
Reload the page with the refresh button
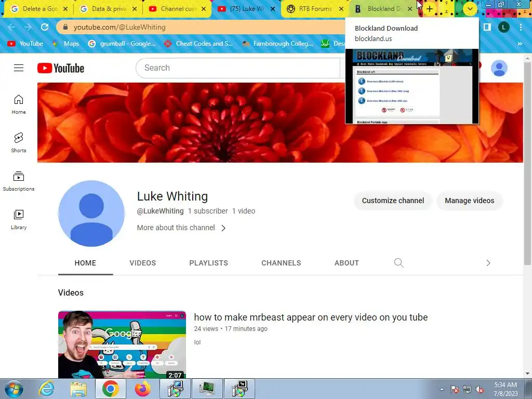tap(45, 27)
